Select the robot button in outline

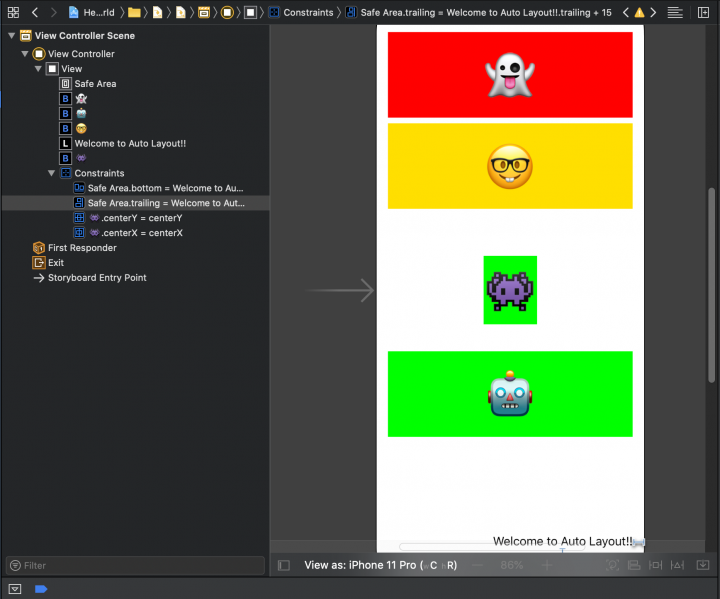[x=135, y=113]
